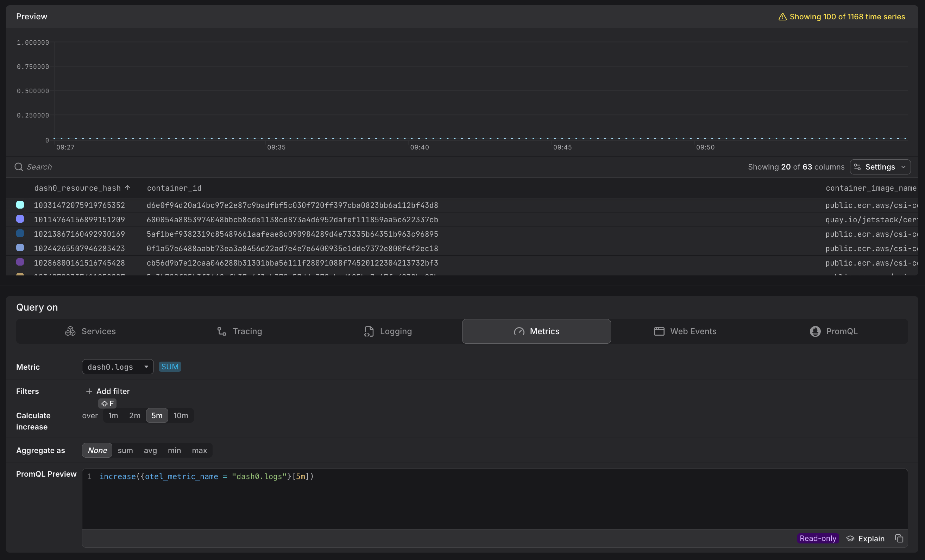Select the 10m increase window
This screenshot has height=560, width=925.
point(181,415)
